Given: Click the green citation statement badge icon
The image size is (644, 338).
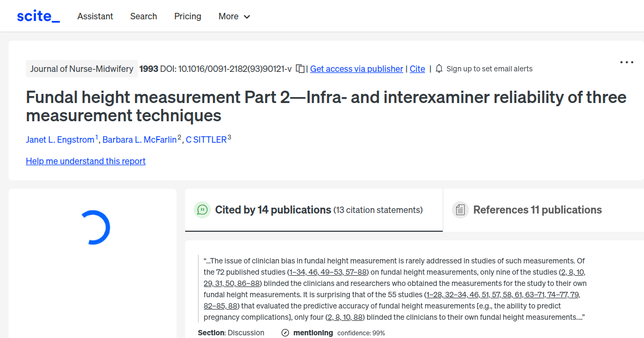Looking at the screenshot, I should tap(202, 210).
